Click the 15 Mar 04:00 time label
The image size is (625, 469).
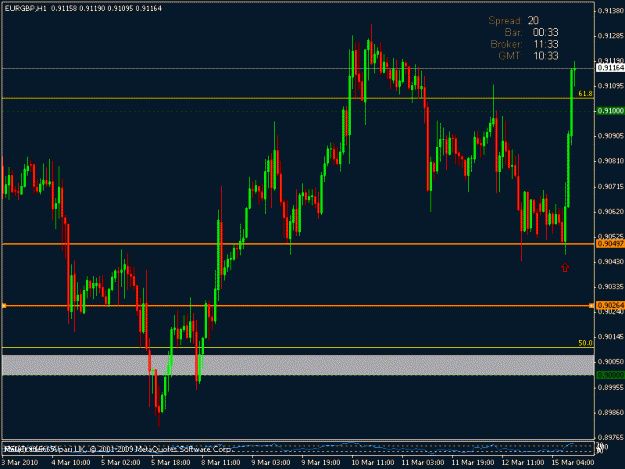573,463
